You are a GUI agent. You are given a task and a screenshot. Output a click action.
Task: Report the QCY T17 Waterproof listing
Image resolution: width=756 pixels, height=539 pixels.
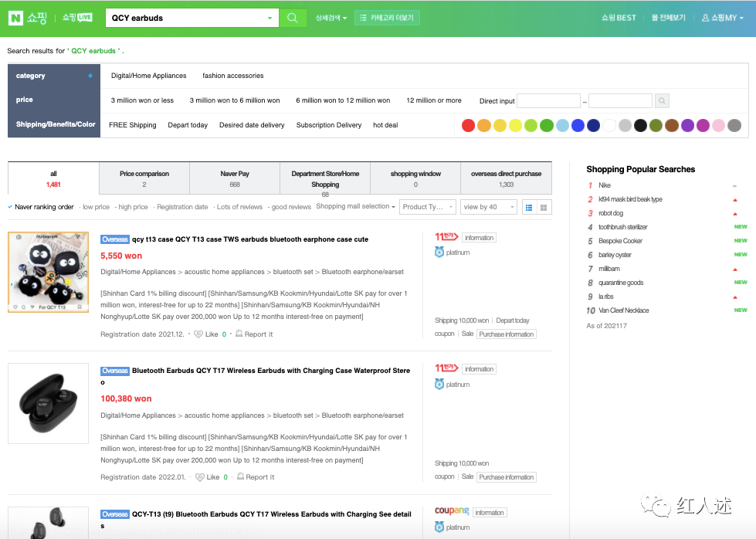pos(256,477)
